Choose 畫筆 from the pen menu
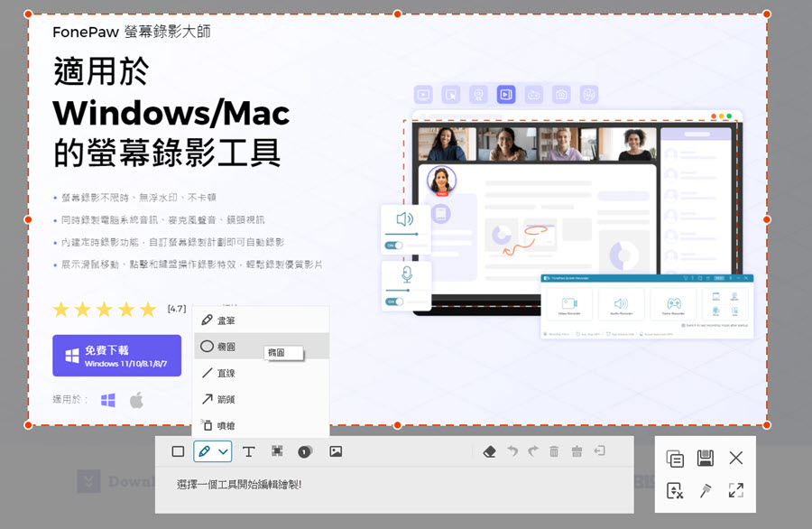The image size is (812, 529). pos(261,320)
